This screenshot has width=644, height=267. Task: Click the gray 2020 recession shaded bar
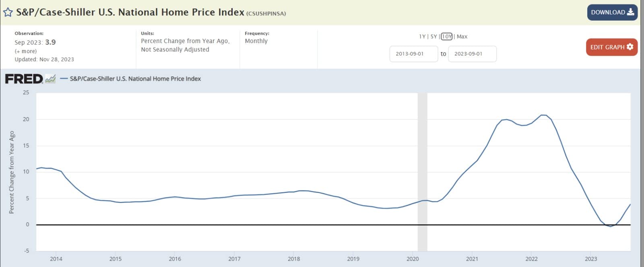click(x=422, y=161)
